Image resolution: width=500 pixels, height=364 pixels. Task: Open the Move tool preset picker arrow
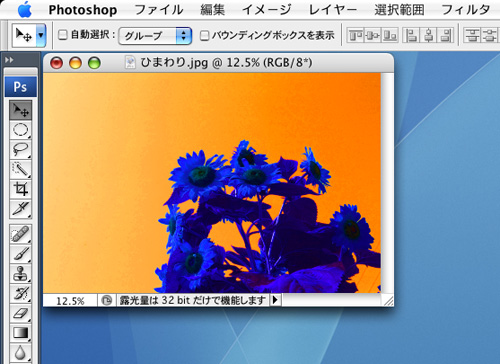pos(41,35)
